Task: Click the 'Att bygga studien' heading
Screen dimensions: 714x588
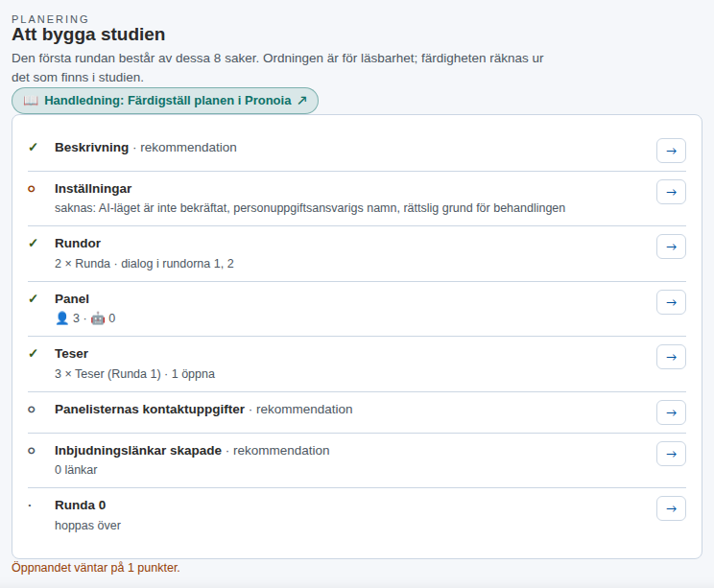Action: pyautogui.click(x=88, y=35)
